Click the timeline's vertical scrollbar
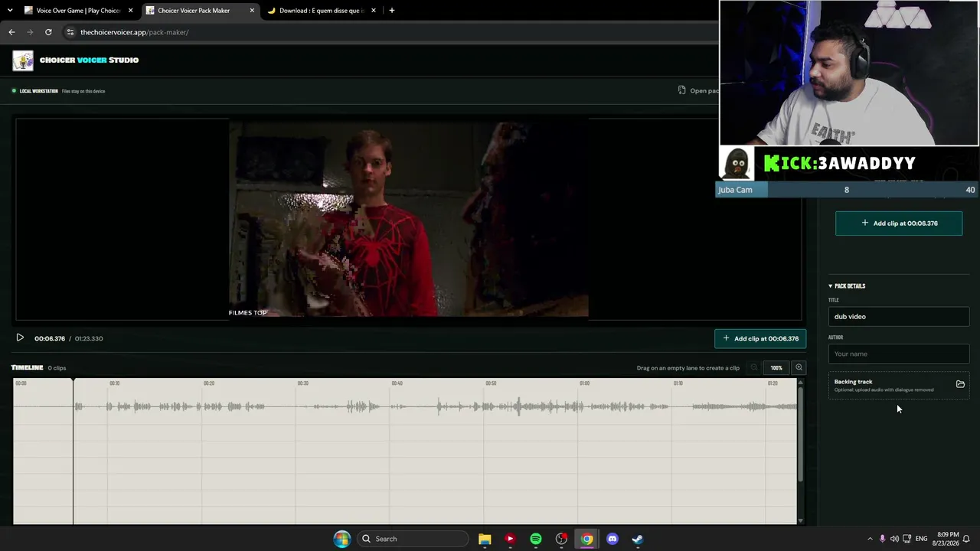 (800, 435)
